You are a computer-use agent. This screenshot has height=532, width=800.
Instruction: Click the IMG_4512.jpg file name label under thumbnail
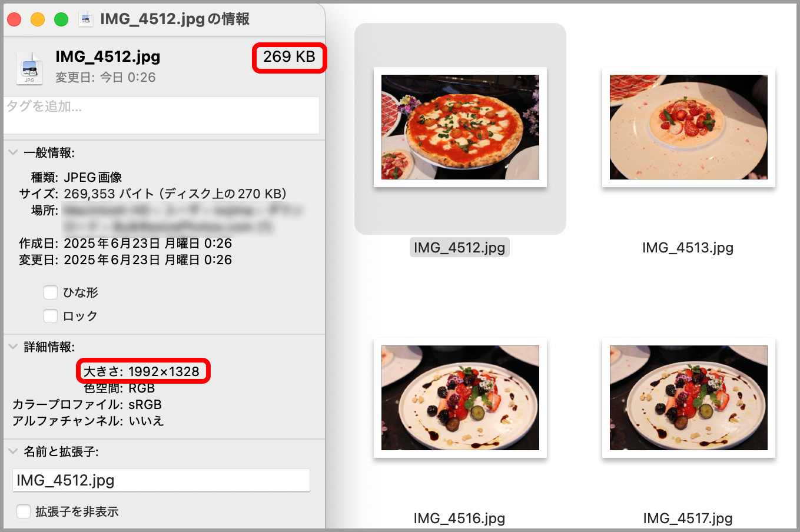pyautogui.click(x=460, y=248)
